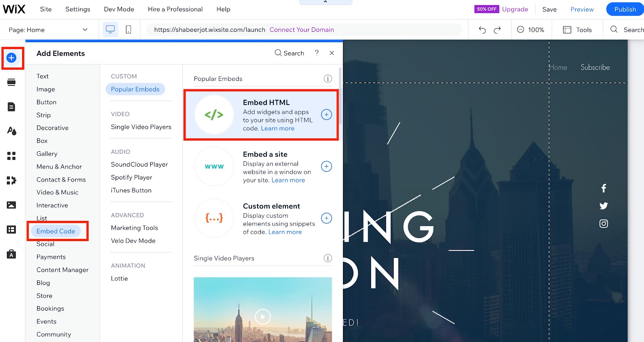
Task: Open the Pages & Menu sidebar icon
Action: click(12, 107)
